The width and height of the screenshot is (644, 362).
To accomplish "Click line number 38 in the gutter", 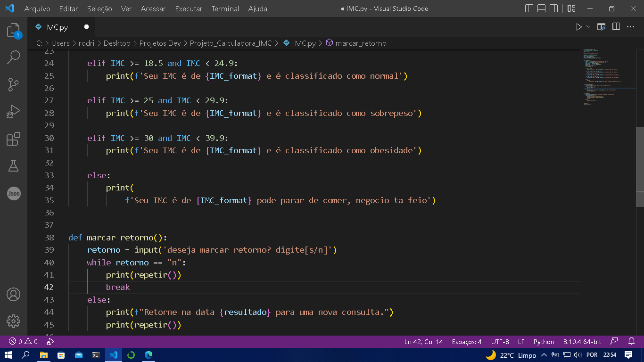I will coord(49,238).
